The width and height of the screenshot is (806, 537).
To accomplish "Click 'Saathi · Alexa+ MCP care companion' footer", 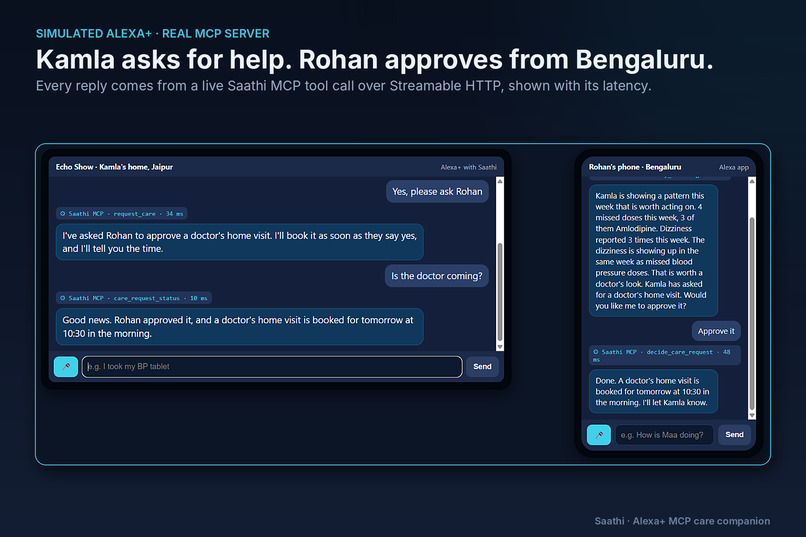I will (x=682, y=521).
